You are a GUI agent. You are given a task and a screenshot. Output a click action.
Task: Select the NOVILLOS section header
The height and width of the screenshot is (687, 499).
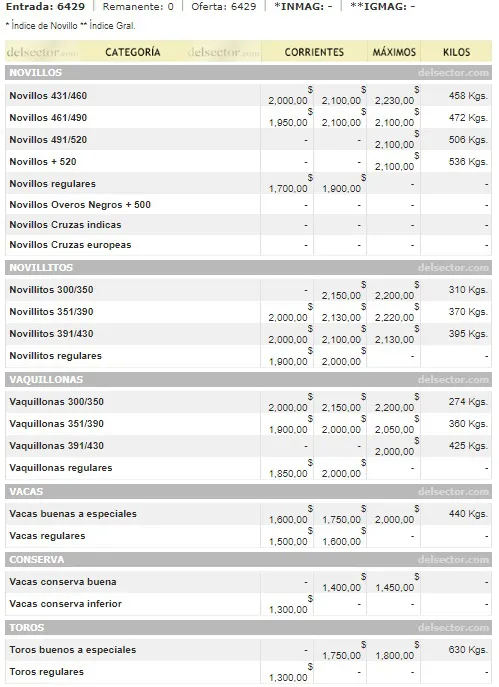point(248,72)
